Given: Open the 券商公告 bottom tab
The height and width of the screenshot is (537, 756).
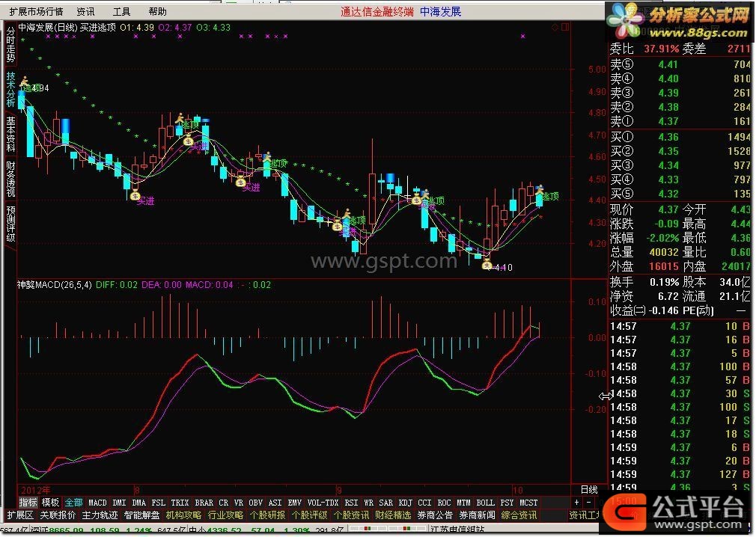Looking at the screenshot, I should [x=436, y=515].
